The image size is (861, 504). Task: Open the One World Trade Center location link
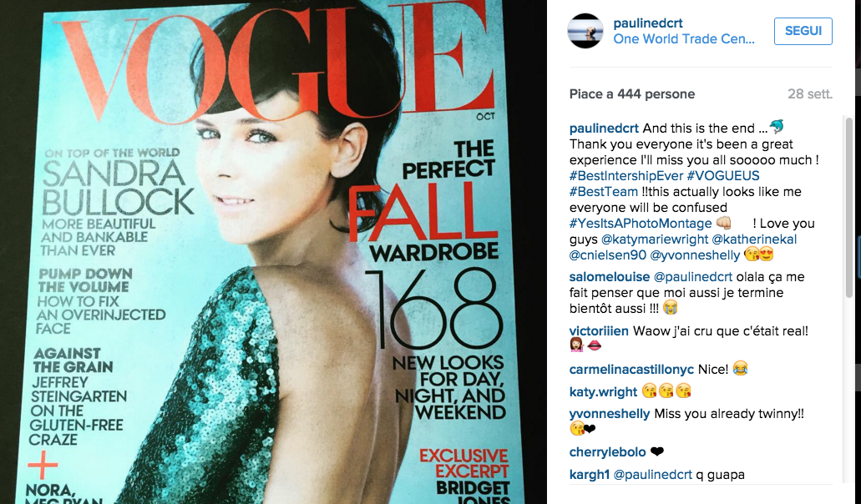click(684, 39)
